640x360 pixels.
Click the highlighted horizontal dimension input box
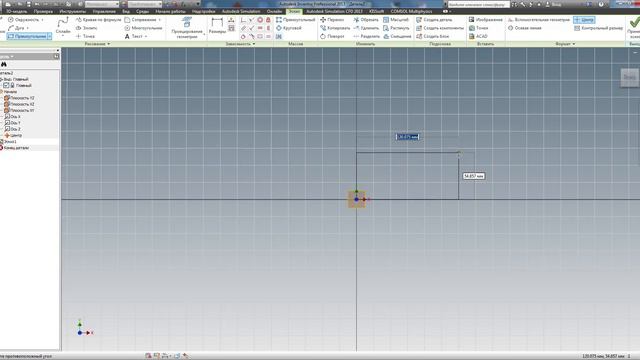click(407, 137)
